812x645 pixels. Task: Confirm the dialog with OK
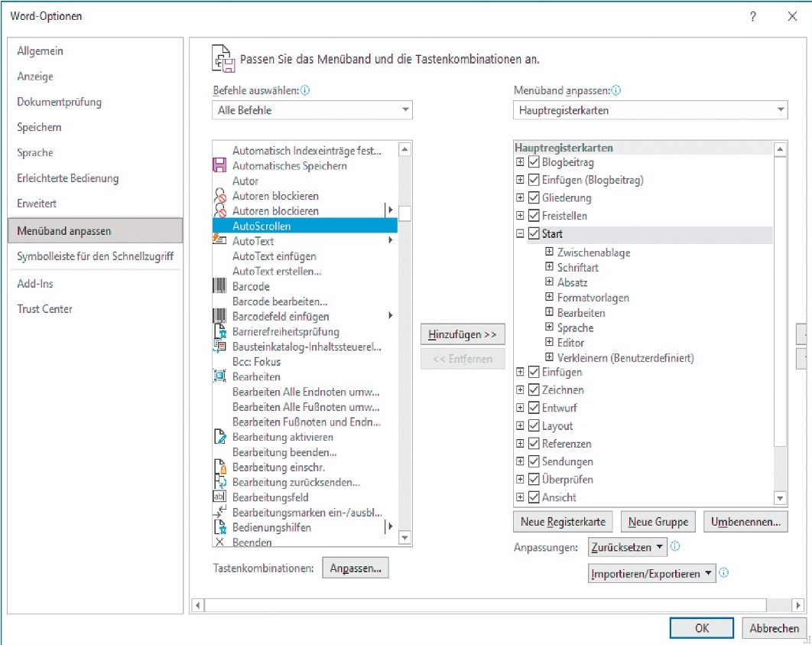702,628
